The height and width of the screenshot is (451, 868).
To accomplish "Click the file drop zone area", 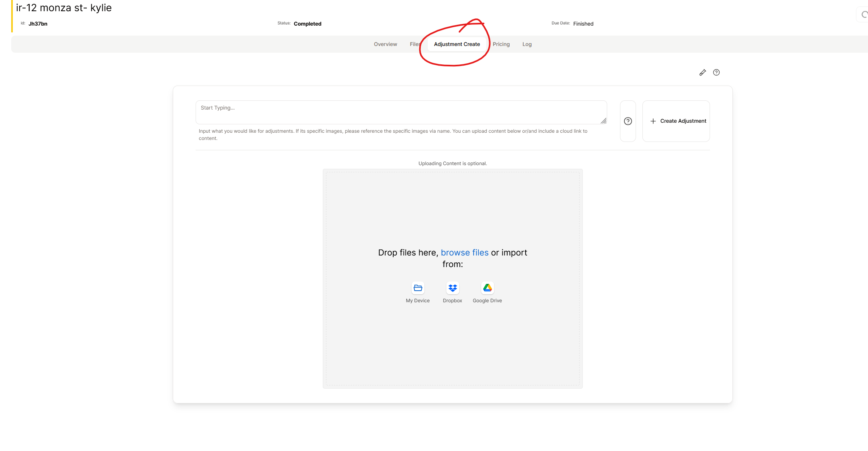I will tap(452, 208).
